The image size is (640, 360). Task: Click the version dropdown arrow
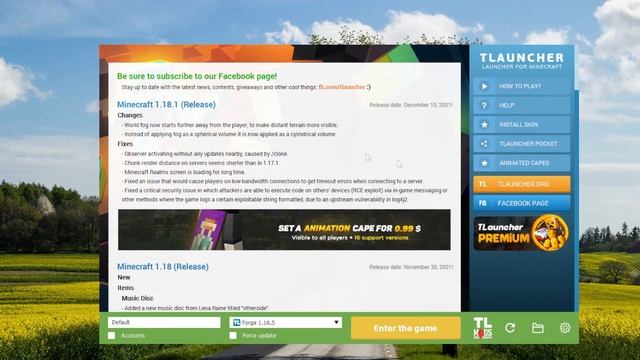[336, 322]
